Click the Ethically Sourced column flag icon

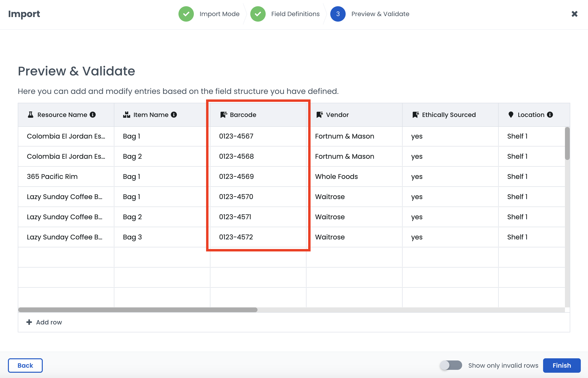(415, 115)
